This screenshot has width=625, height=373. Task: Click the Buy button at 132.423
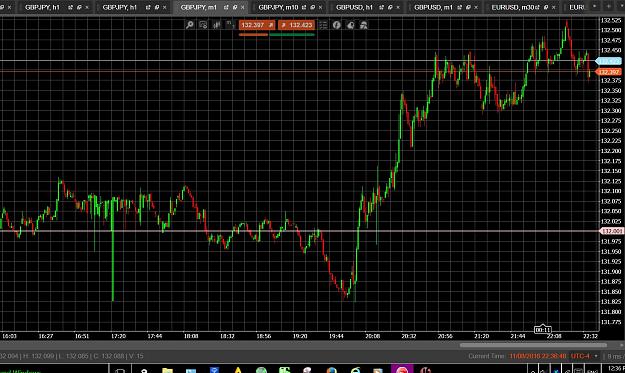pos(296,25)
